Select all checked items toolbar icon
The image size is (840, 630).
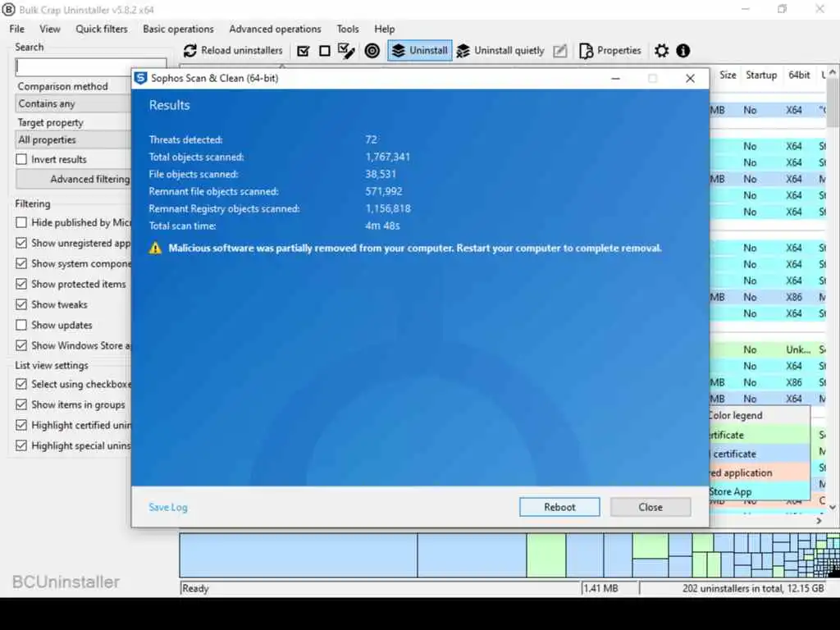tap(304, 51)
